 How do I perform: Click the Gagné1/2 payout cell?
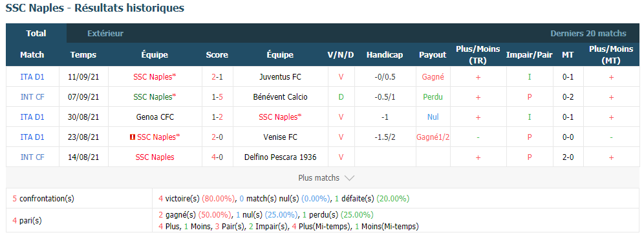point(433,137)
